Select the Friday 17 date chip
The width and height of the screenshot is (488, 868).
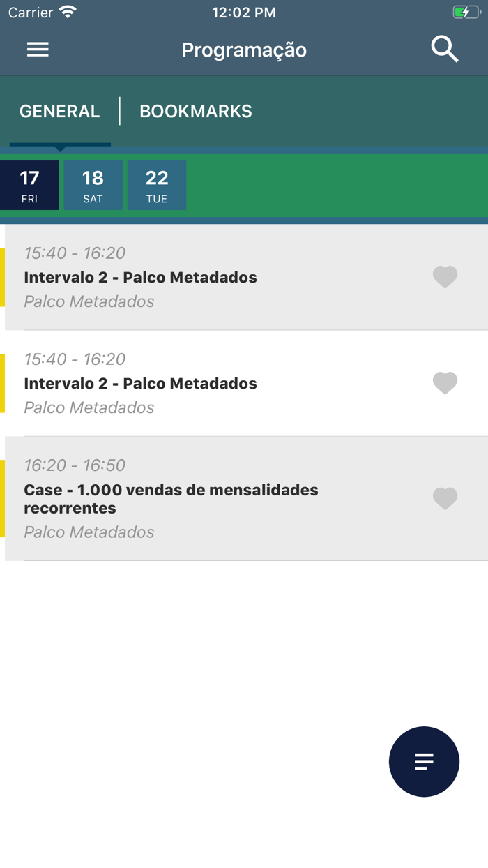29,185
